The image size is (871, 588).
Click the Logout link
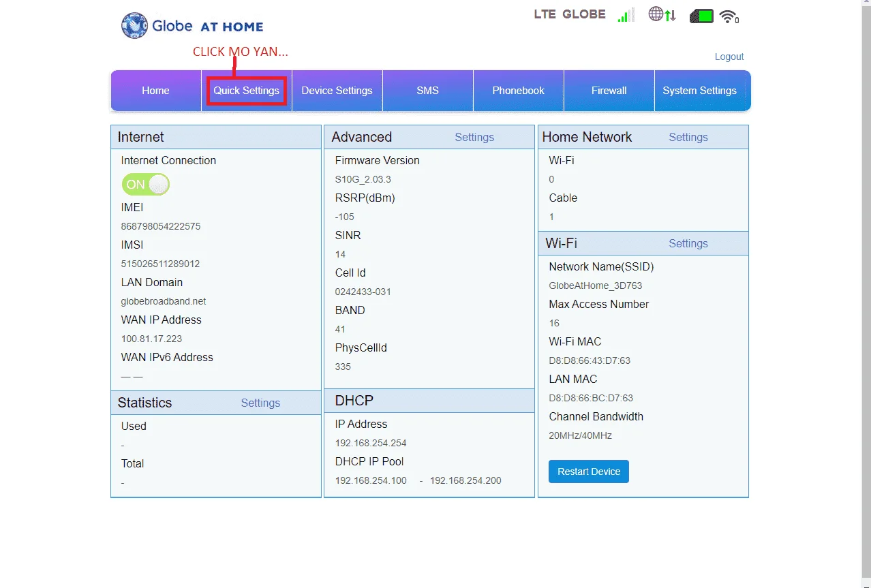(x=729, y=57)
